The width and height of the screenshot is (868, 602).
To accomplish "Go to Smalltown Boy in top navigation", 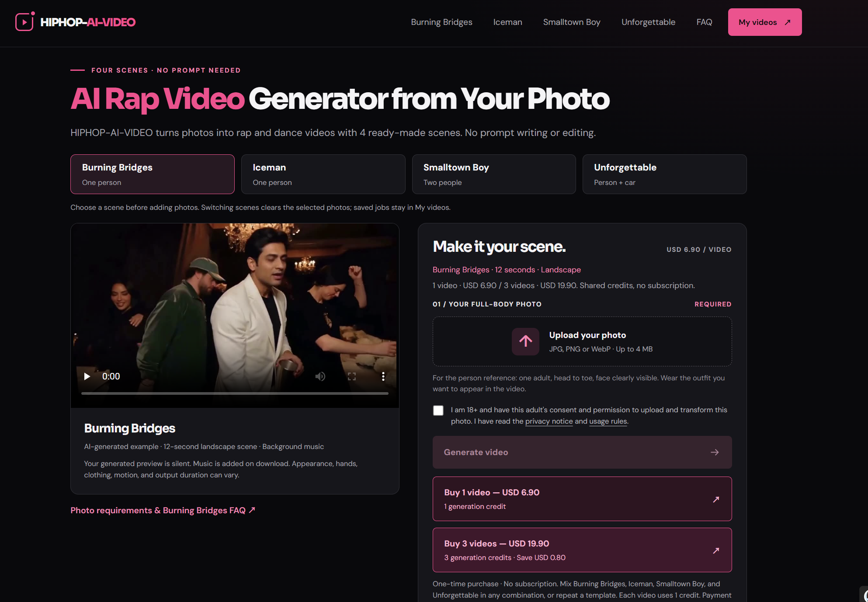I will (572, 22).
